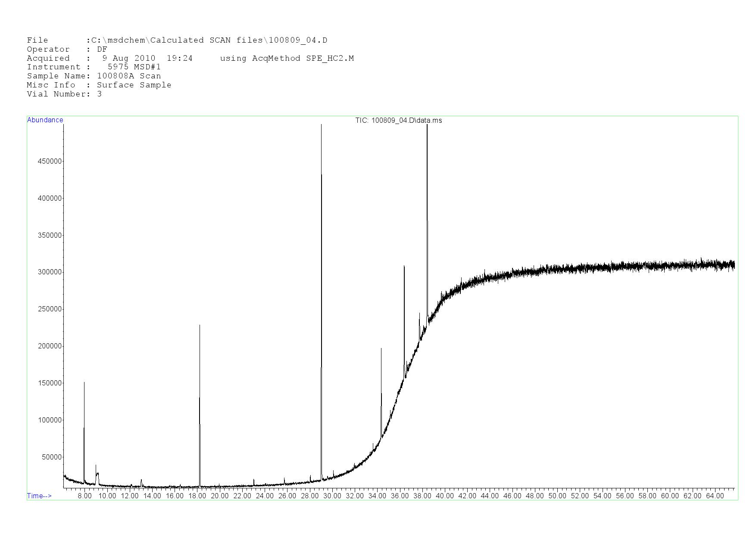756x534 pixels.
Task: Select the acquired date 9 Aug 2010
Action: 128,59
